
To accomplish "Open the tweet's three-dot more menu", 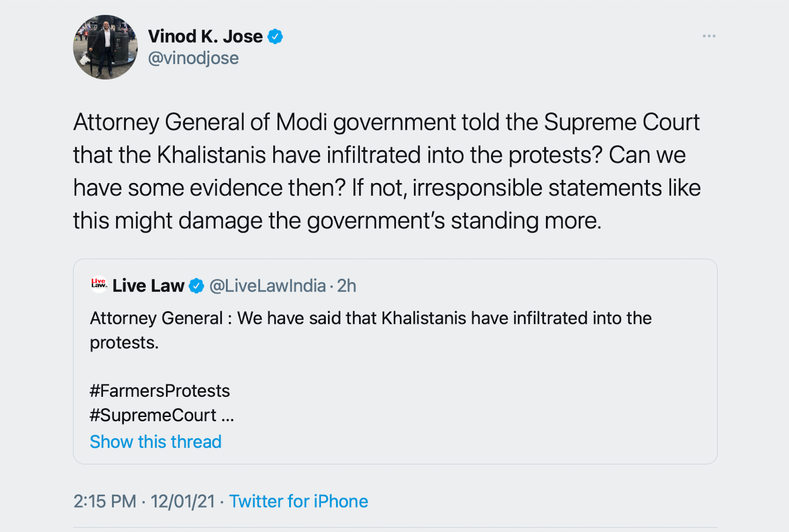I will pyautogui.click(x=709, y=37).
